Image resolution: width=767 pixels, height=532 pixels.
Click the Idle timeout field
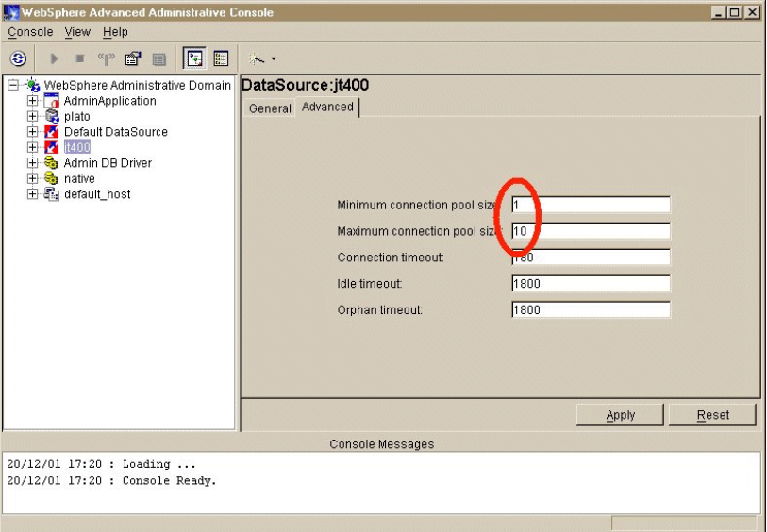click(591, 284)
